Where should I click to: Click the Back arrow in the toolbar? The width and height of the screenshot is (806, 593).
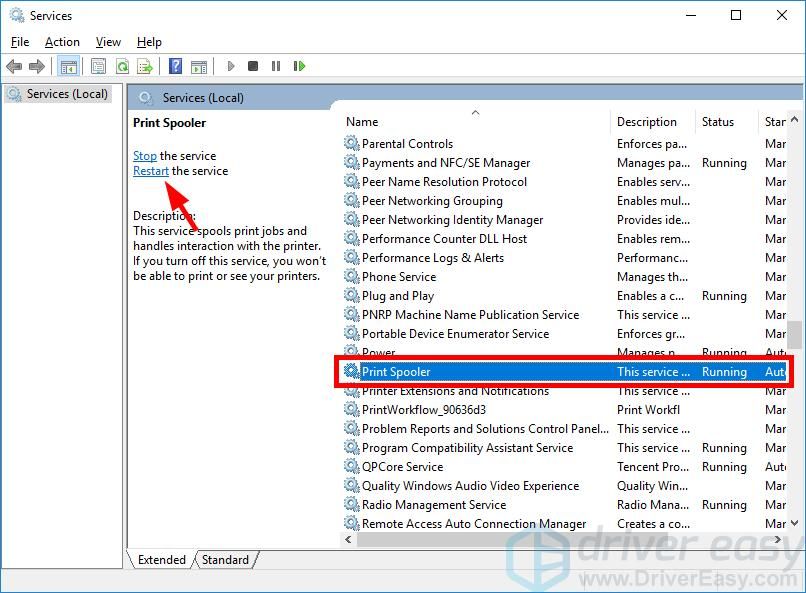coord(13,67)
